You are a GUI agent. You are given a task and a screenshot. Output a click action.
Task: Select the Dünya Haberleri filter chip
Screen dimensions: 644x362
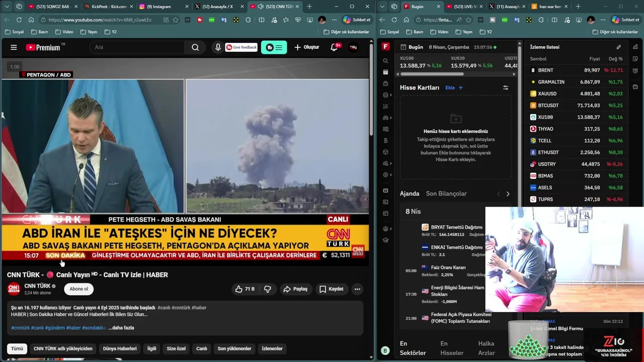[x=120, y=348]
